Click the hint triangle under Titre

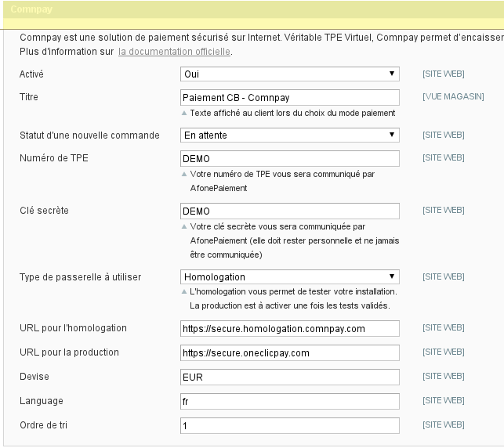click(x=184, y=113)
